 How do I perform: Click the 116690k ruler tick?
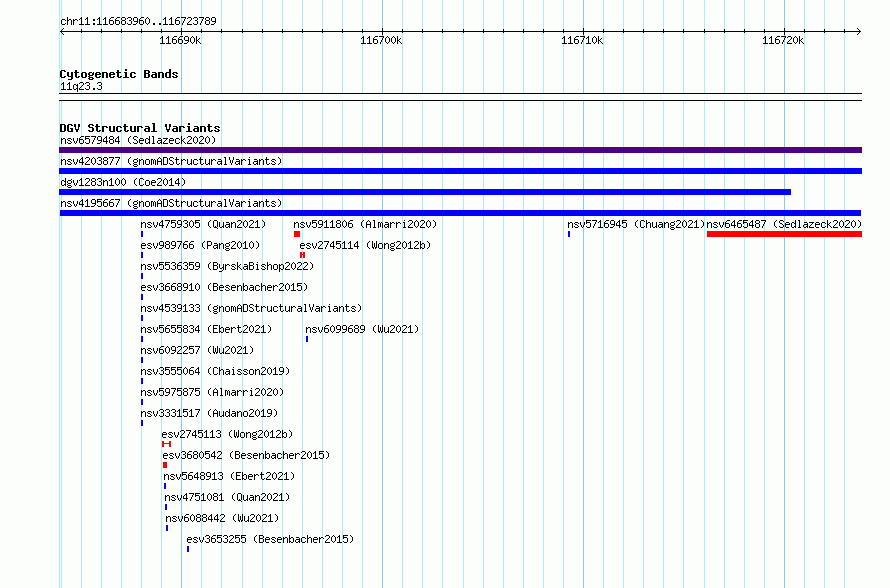tap(180, 40)
